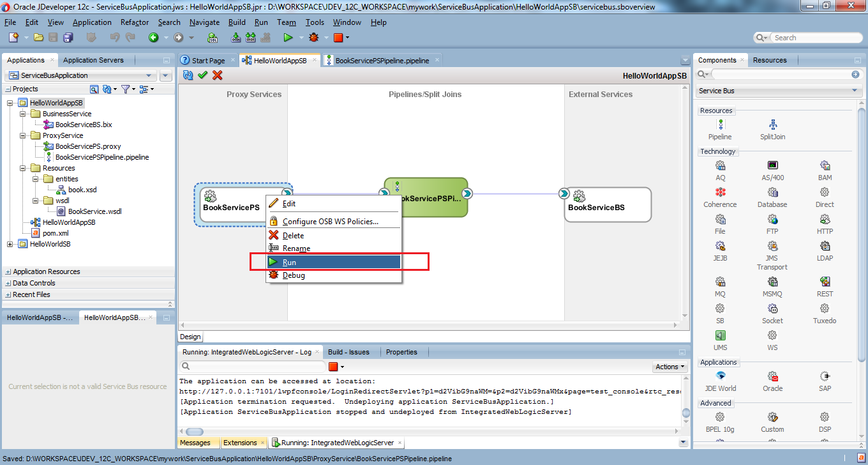Collapse the BusinessService folder
Viewport: 868px width, 465px height.
point(23,114)
